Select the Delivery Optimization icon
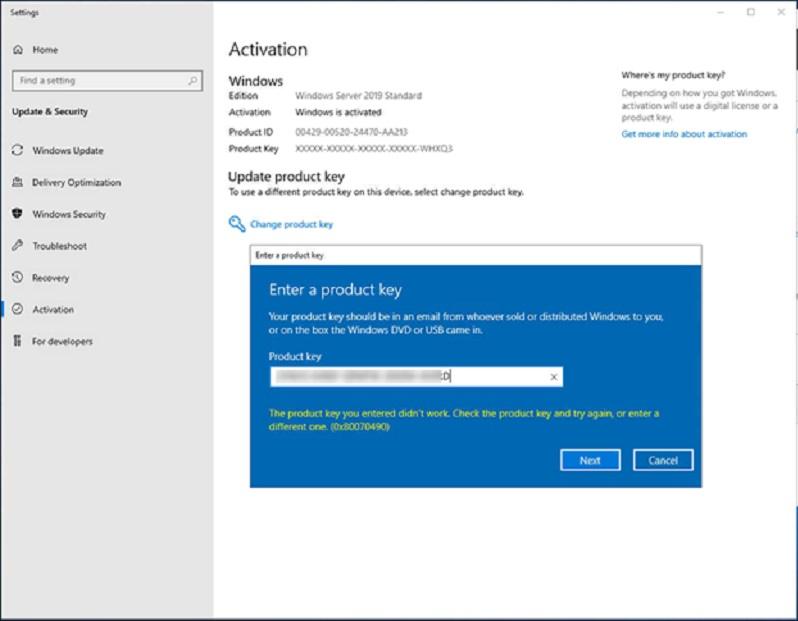798x621 pixels. pos(17,183)
